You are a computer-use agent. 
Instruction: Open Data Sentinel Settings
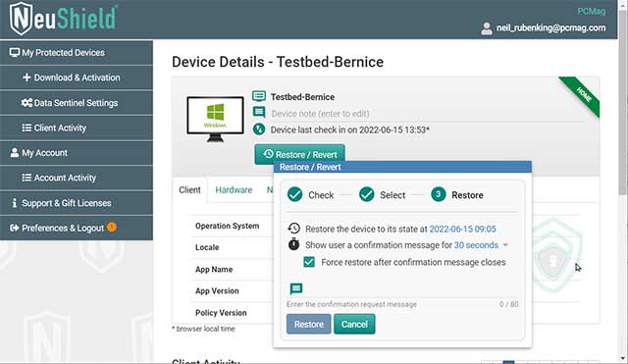[77, 103]
